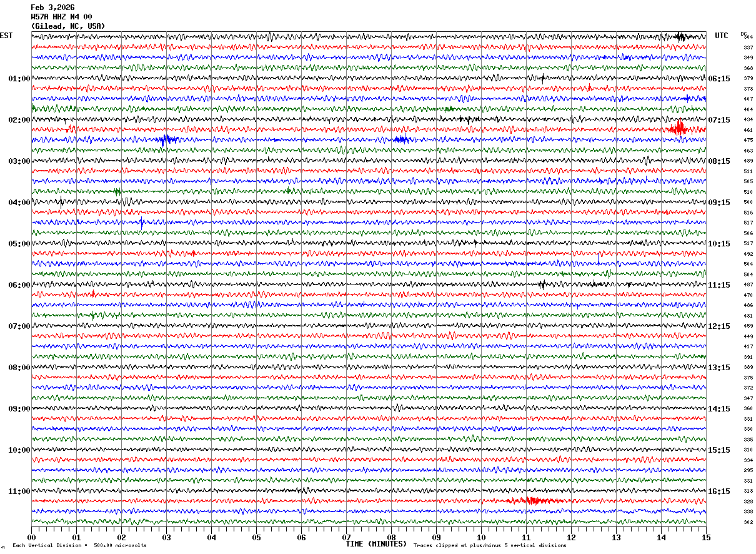Click the DC offset value 302
The image size is (756, 554).
(749, 522)
